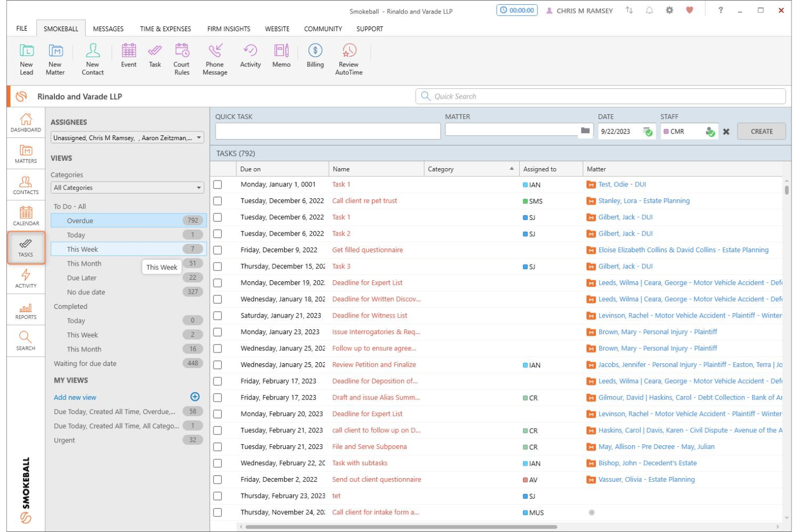This screenshot has width=798, height=532.
Task: Click the Quick Task input field
Action: [328, 132]
